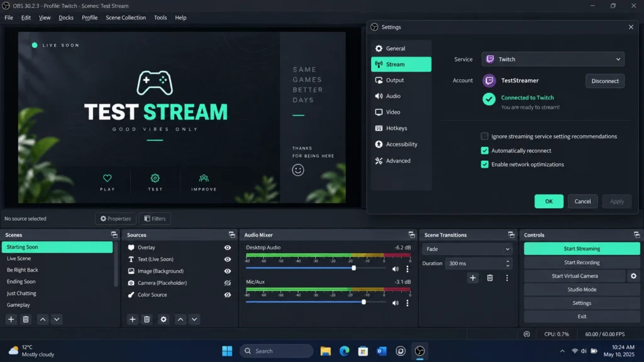The height and width of the screenshot is (362, 644).
Task: Remove transition with trash icon
Action: point(489,278)
